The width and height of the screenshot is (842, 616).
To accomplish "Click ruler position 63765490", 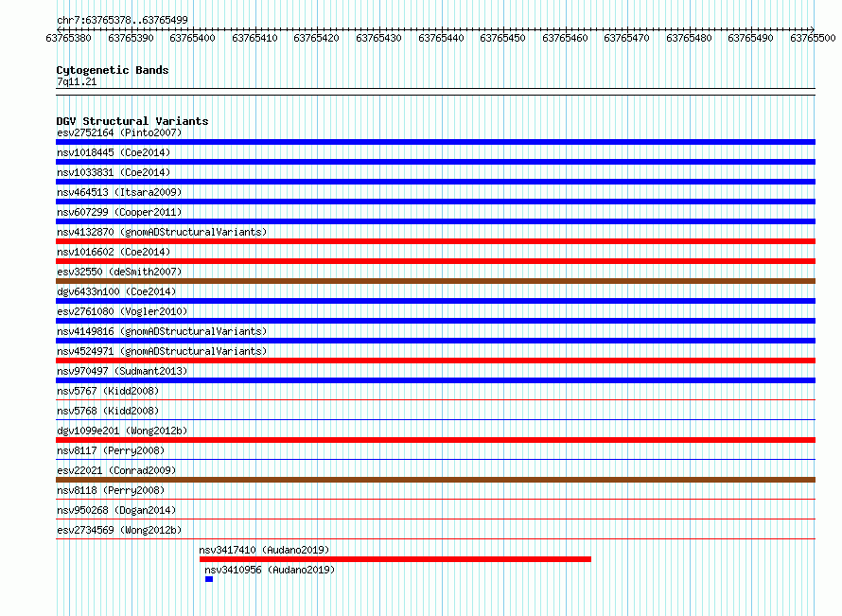I will click(x=751, y=38).
